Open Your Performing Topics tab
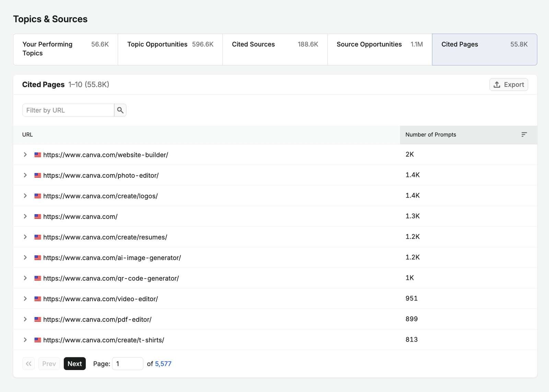 coord(66,49)
